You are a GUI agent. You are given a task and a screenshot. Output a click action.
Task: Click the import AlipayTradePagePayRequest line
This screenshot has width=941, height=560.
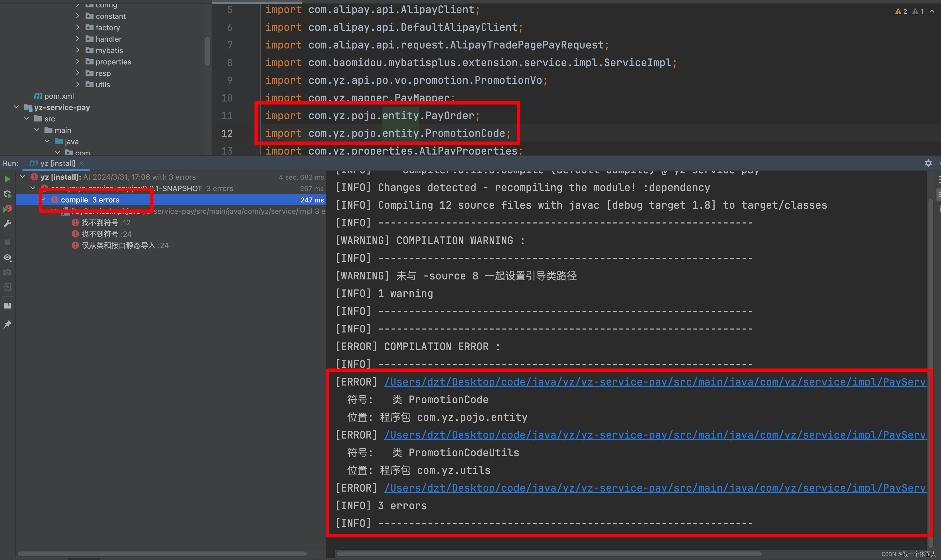coord(437,45)
